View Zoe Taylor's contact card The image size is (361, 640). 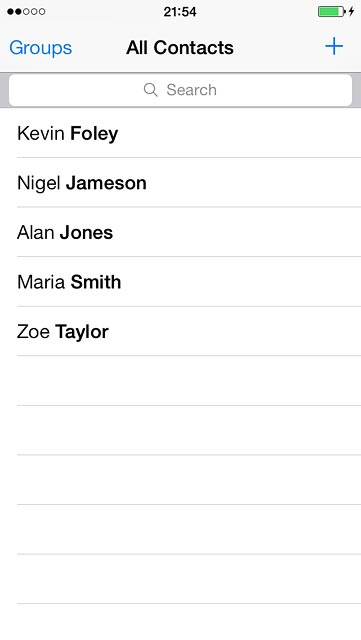pos(180,331)
